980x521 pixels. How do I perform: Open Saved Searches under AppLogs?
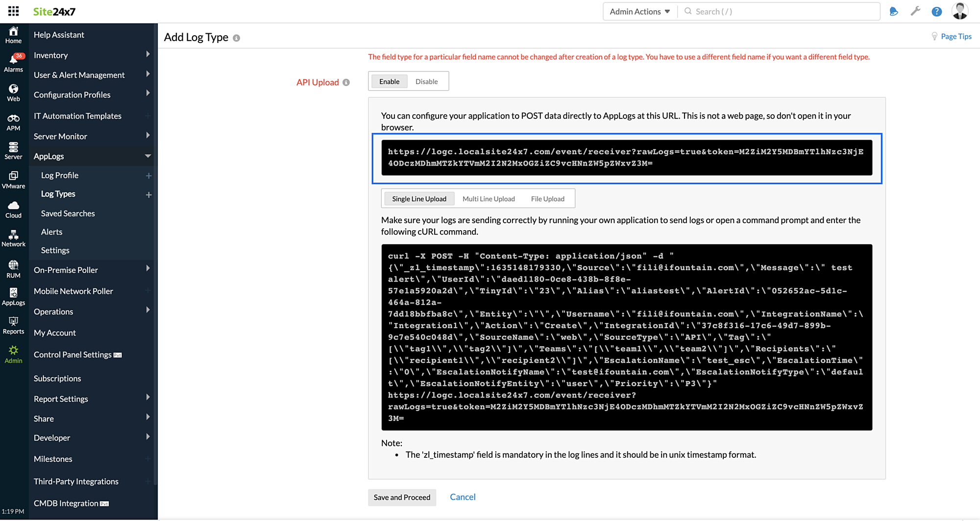(x=68, y=213)
